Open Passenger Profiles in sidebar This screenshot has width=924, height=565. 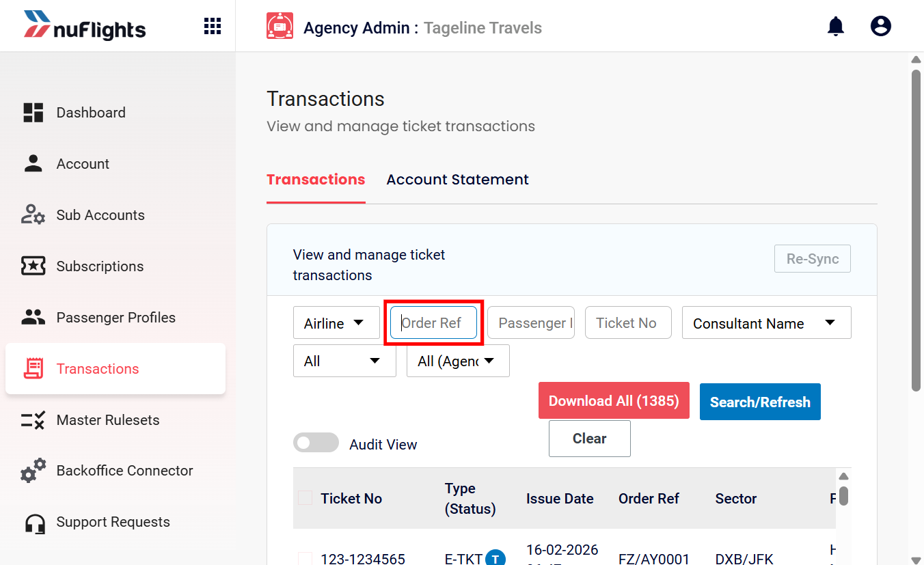tap(116, 318)
